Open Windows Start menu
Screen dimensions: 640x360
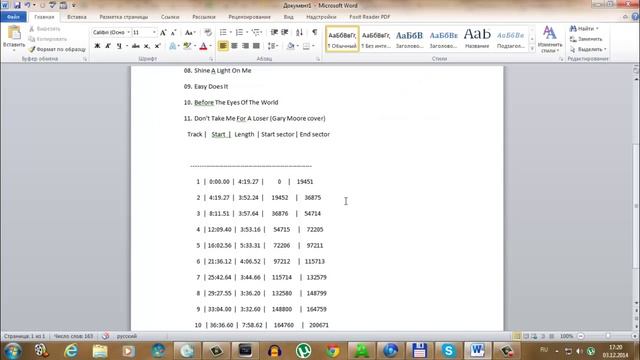coord(13,351)
